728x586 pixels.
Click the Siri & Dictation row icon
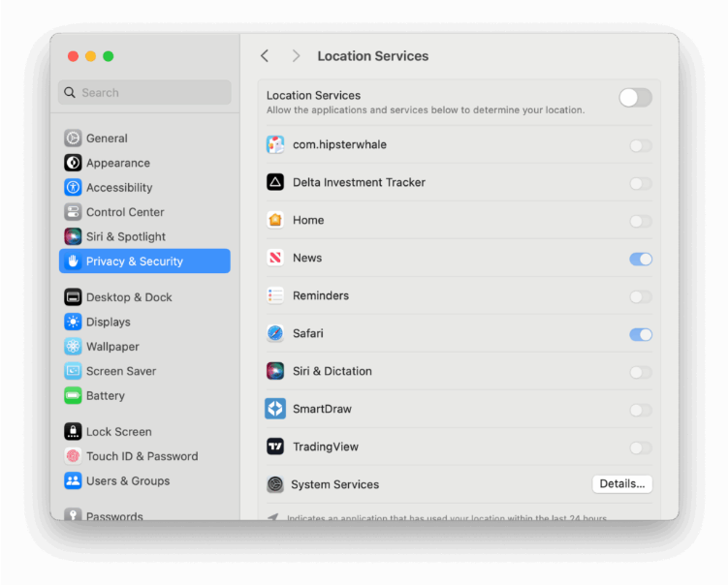pos(275,371)
